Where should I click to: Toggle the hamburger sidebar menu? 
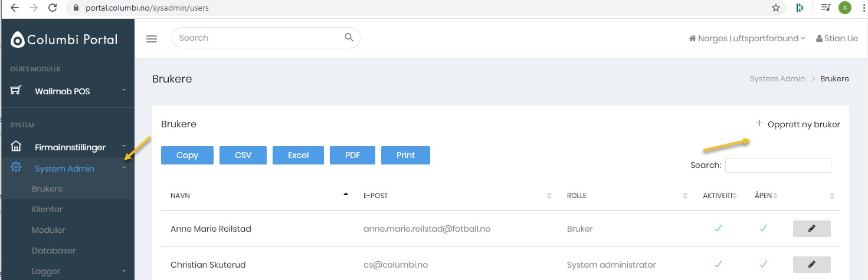tap(152, 38)
